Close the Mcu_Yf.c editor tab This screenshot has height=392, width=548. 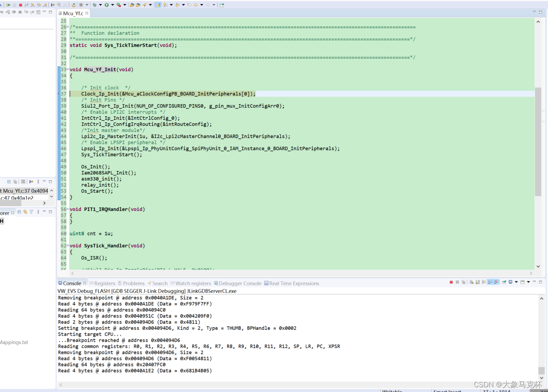(87, 13)
